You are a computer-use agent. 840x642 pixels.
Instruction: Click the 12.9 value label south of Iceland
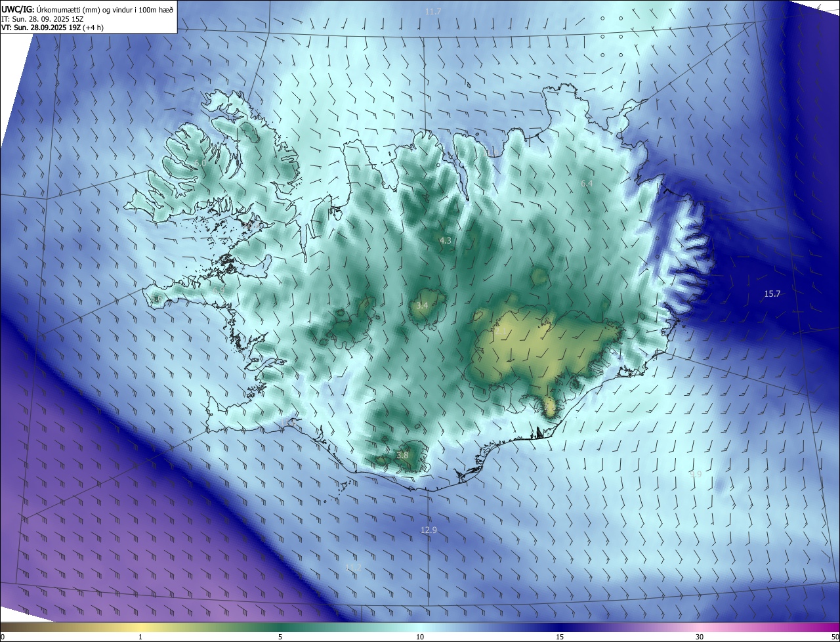click(429, 530)
